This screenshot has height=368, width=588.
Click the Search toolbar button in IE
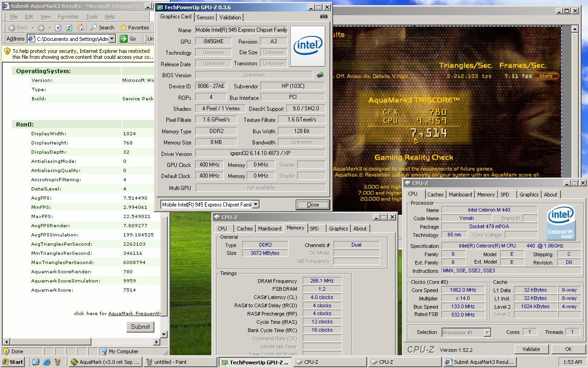coord(102,28)
